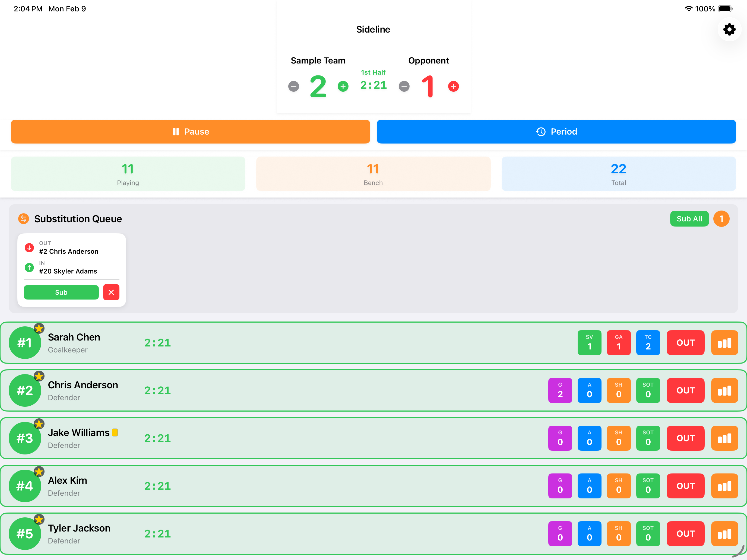The image size is (747, 560).
Task: Tap Jake Williams' SOT counter
Action: 648,438
